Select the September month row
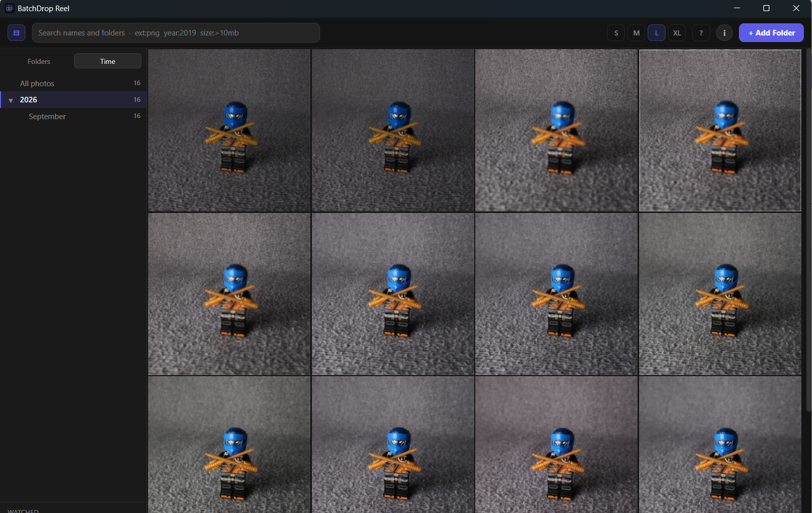Screen dimensions: 812x513 tap(74, 117)
